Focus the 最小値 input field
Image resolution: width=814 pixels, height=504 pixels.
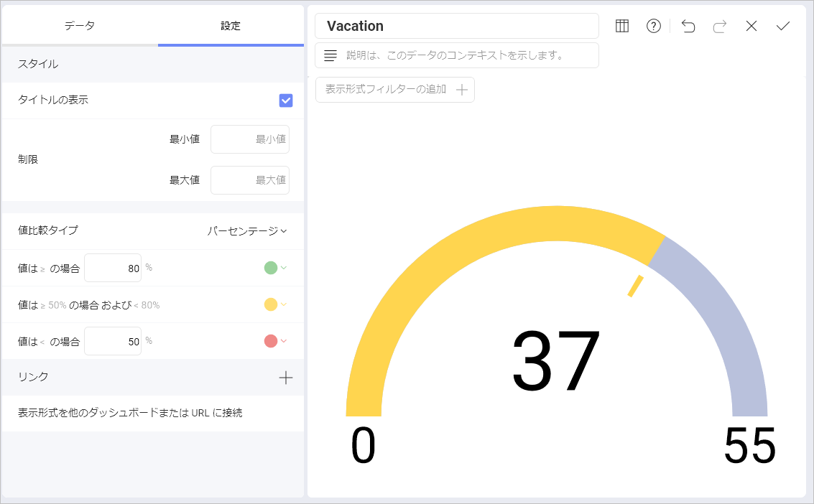pyautogui.click(x=250, y=139)
